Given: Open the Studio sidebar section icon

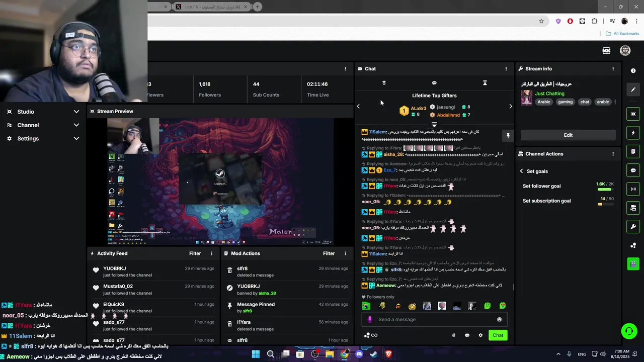Looking at the screenshot, I should [x=9, y=112].
